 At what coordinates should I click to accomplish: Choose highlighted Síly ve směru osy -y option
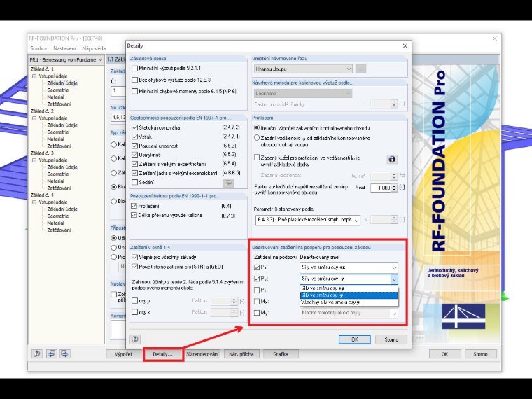[x=349, y=295]
